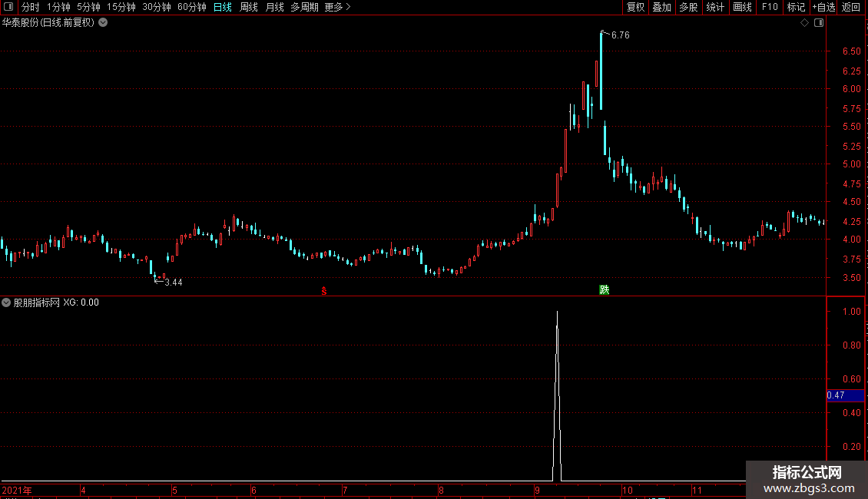Select the 60分钟 period tab

[192, 7]
